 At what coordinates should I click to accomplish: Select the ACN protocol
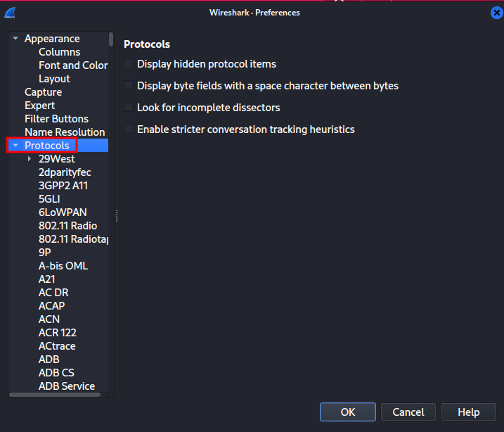click(x=49, y=319)
